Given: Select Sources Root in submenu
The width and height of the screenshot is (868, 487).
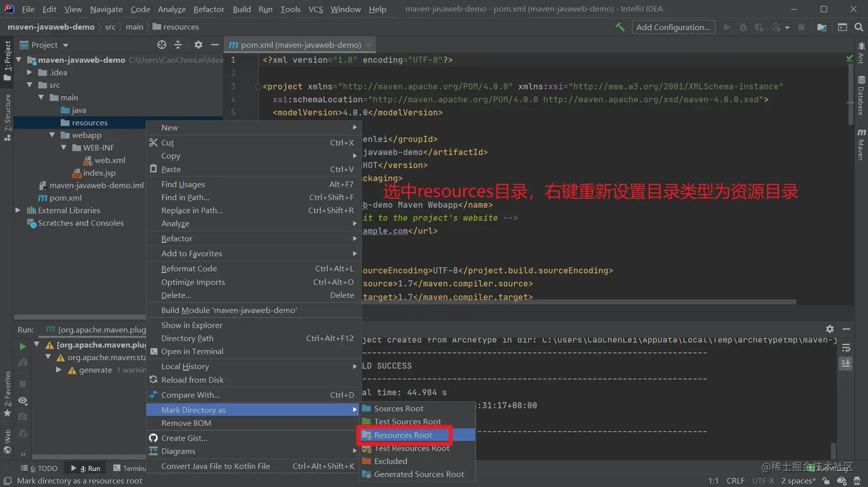Looking at the screenshot, I should pos(417,408).
